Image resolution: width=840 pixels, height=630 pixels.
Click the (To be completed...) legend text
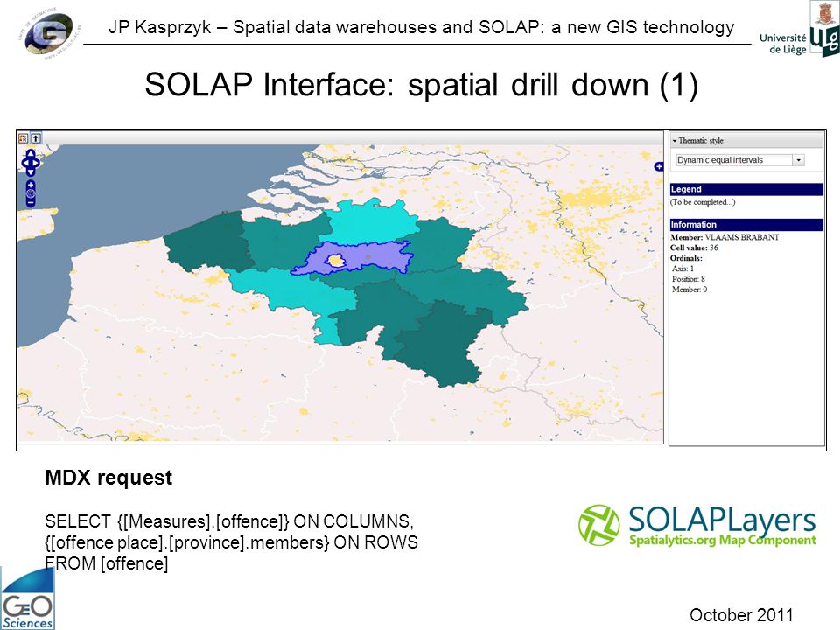click(703, 202)
